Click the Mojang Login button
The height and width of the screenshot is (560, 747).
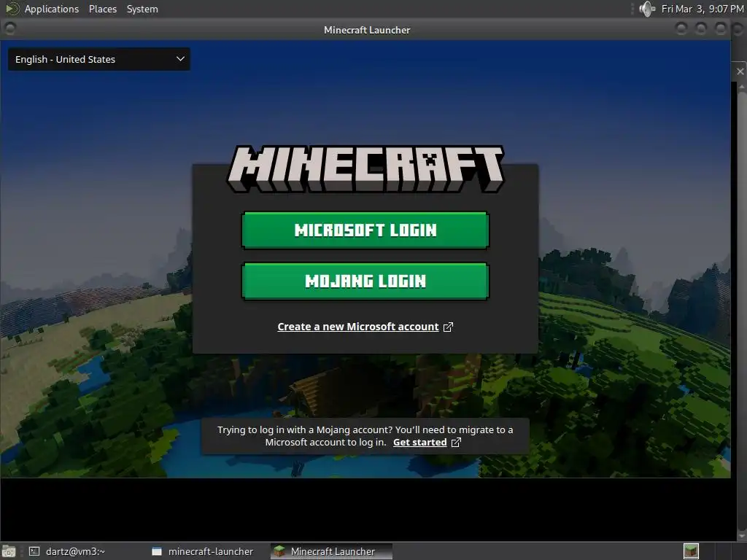coord(365,281)
